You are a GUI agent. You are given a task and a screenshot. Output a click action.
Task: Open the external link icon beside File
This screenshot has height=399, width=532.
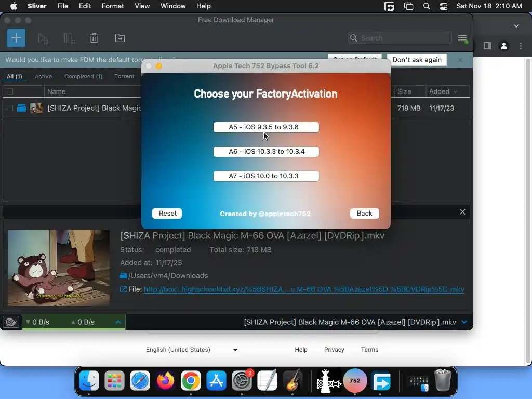[123, 289]
